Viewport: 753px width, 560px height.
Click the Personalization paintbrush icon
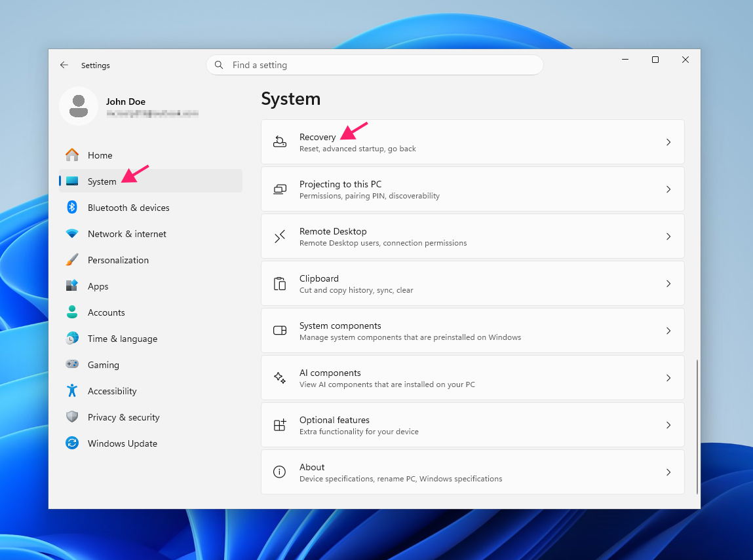pyautogui.click(x=72, y=259)
